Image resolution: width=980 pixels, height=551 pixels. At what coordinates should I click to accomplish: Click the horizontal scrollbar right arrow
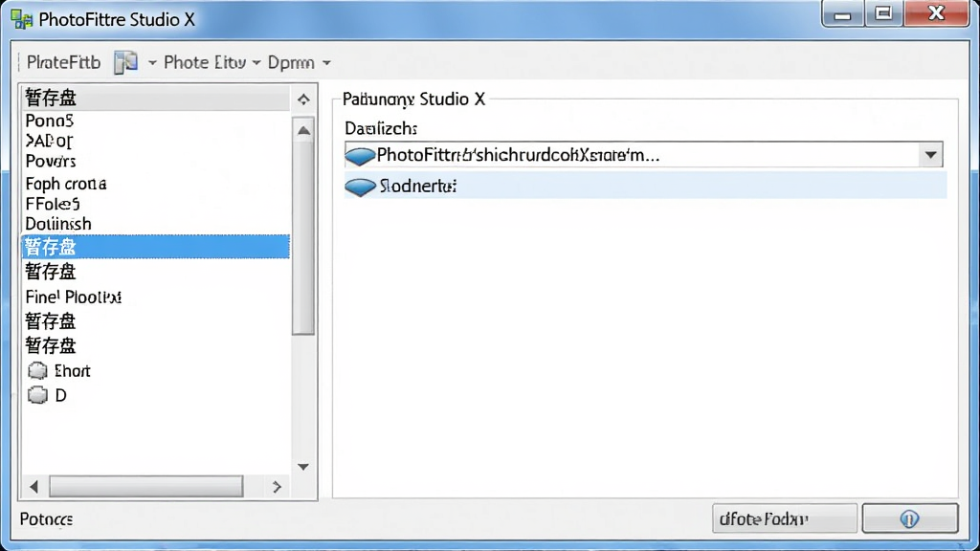click(277, 487)
